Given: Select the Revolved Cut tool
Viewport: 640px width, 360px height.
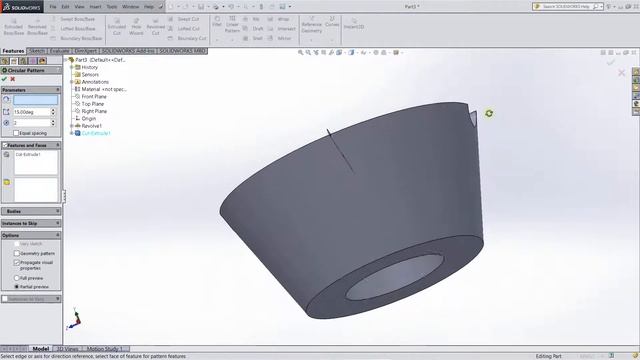Looking at the screenshot, I should [156, 27].
